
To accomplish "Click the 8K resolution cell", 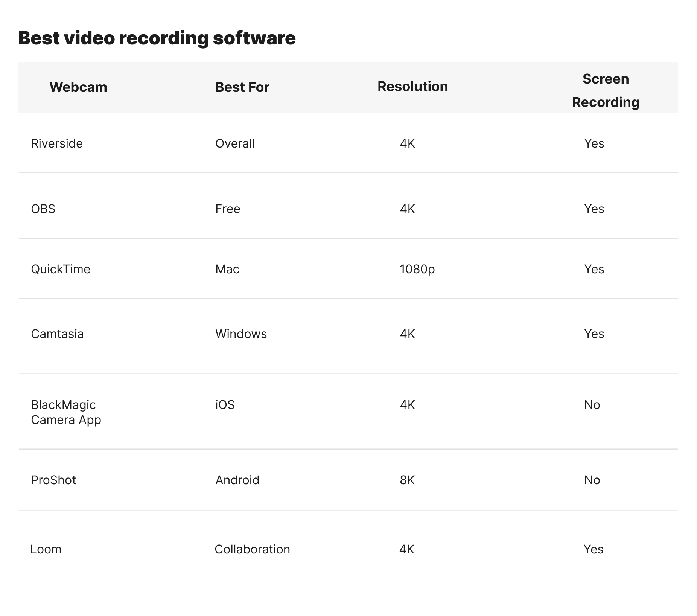I will tap(407, 480).
